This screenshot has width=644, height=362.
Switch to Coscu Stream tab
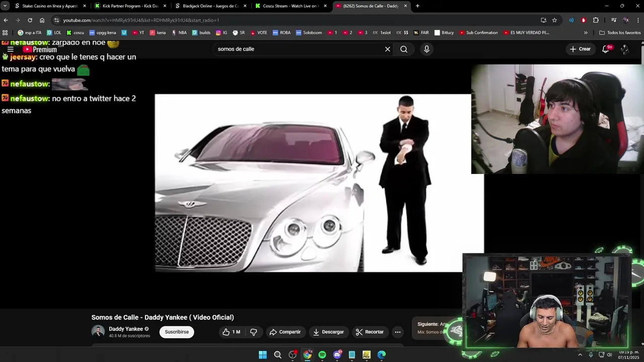pos(290,6)
